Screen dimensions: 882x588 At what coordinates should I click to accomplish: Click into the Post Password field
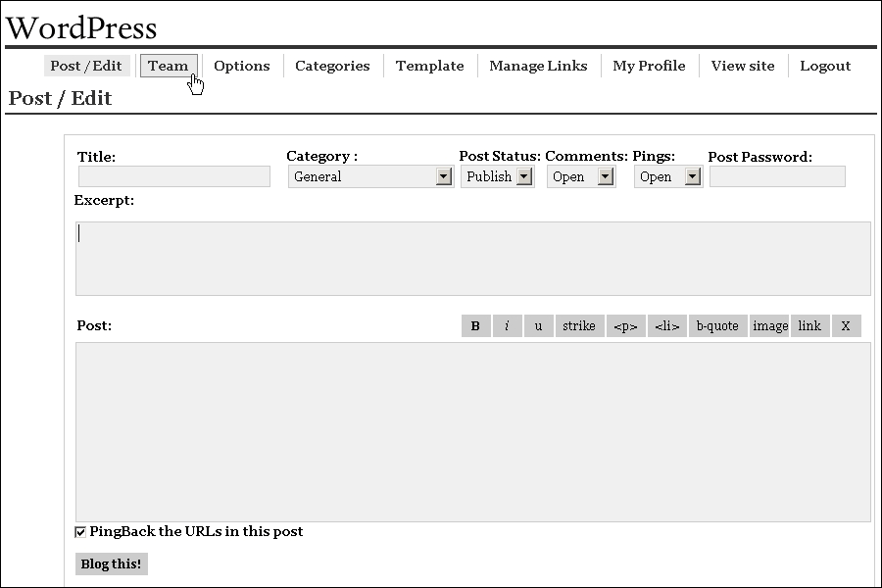[777, 176]
